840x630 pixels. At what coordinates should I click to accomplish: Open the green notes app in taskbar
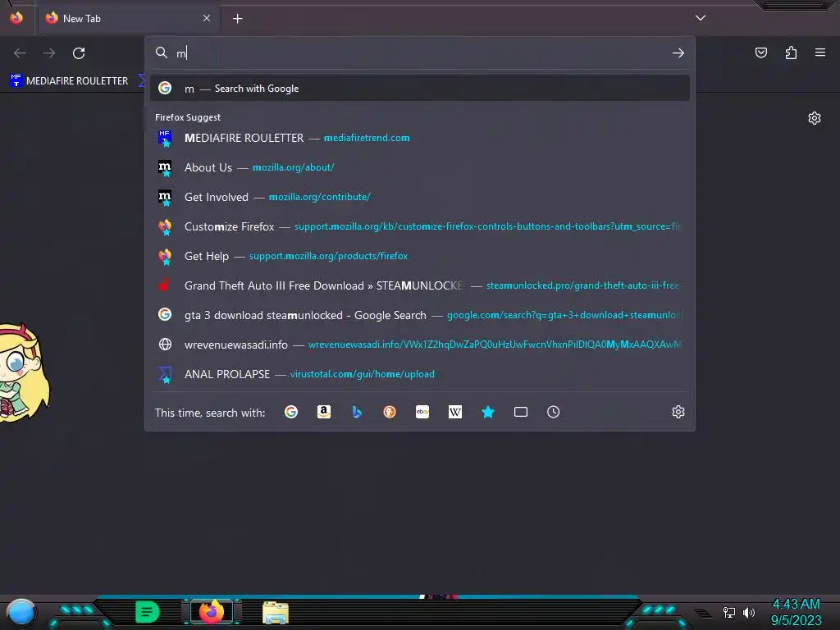(x=147, y=612)
